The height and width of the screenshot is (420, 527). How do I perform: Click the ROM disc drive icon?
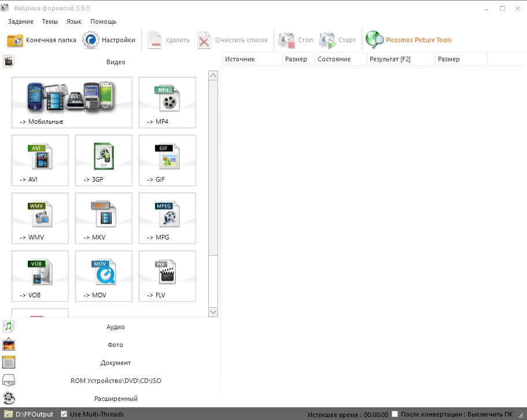pyautogui.click(x=9, y=380)
